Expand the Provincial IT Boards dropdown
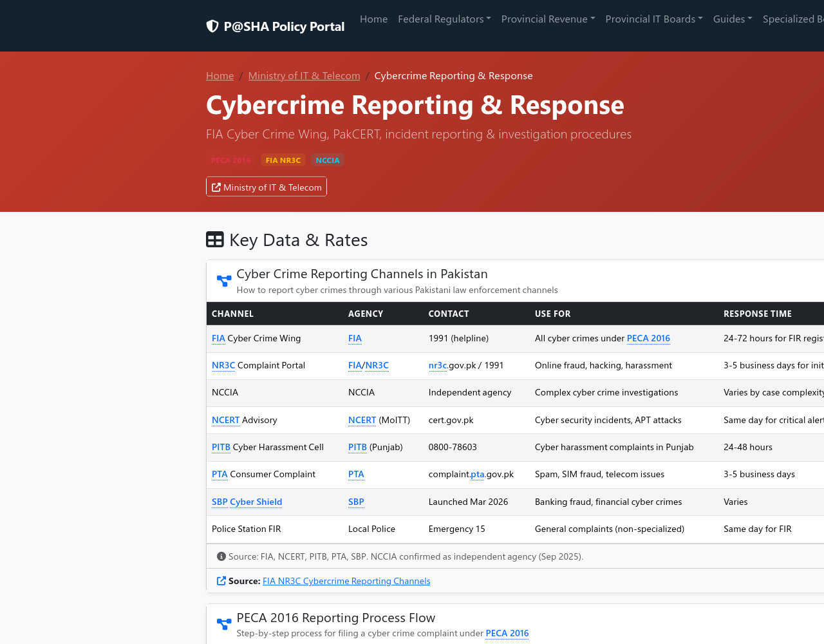Image resolution: width=824 pixels, height=644 pixels. coord(654,19)
